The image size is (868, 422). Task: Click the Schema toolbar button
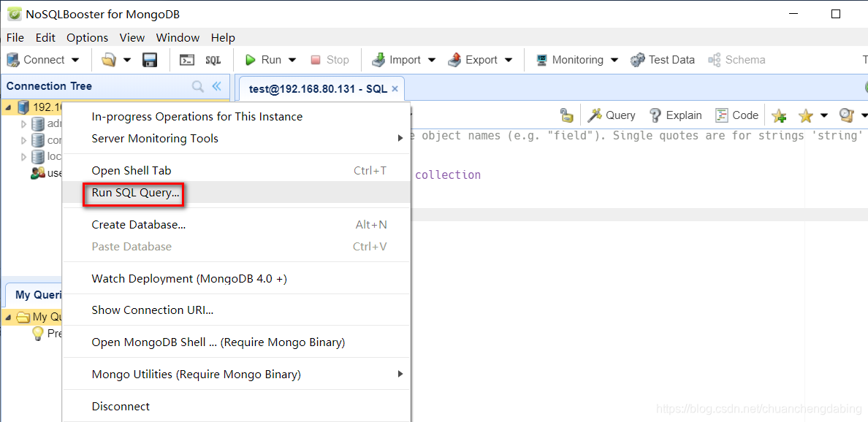(x=736, y=60)
